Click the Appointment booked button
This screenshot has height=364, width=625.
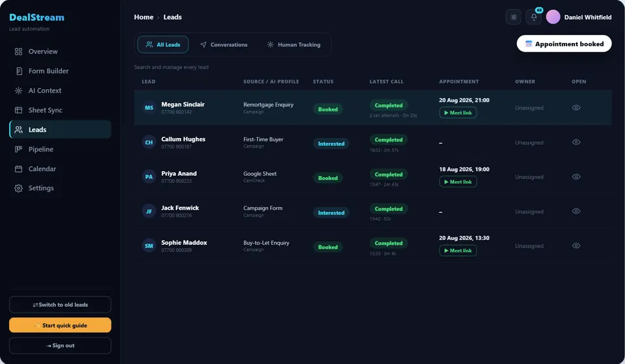pos(564,44)
